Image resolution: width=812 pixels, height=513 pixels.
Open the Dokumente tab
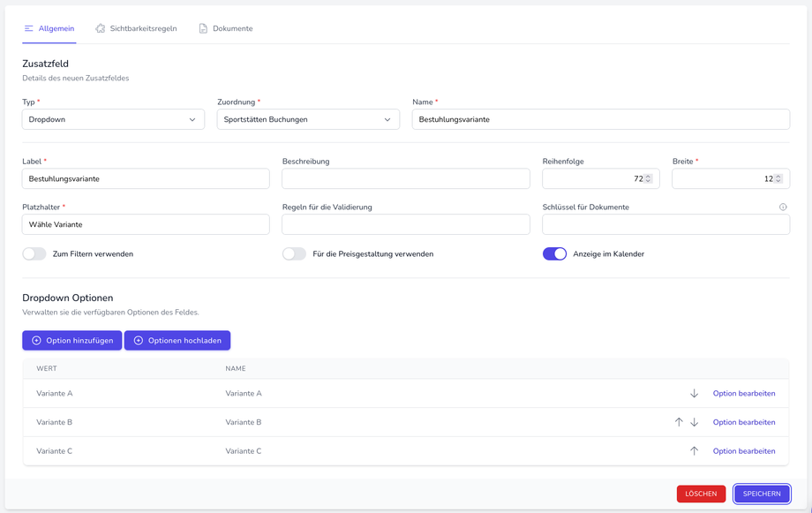pyautogui.click(x=232, y=28)
